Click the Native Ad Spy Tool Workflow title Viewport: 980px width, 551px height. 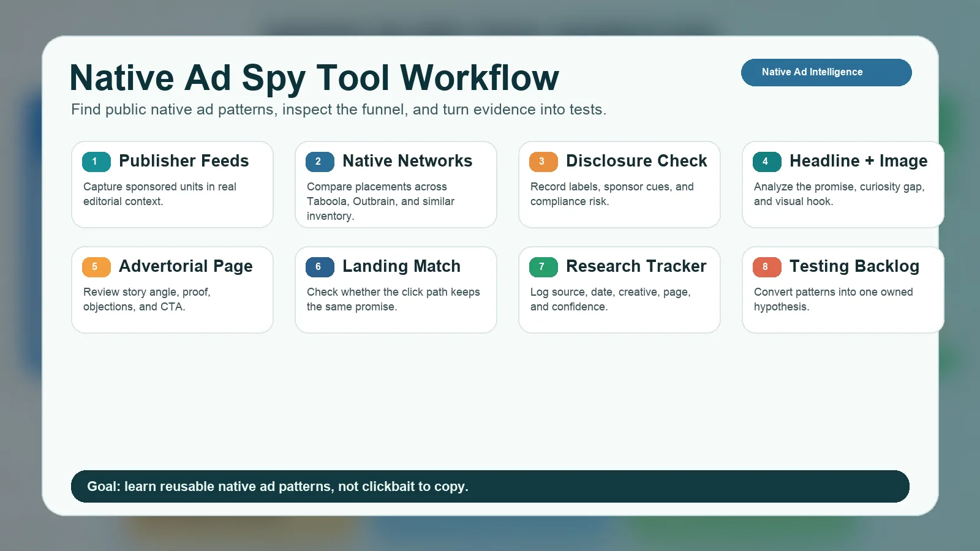(314, 78)
